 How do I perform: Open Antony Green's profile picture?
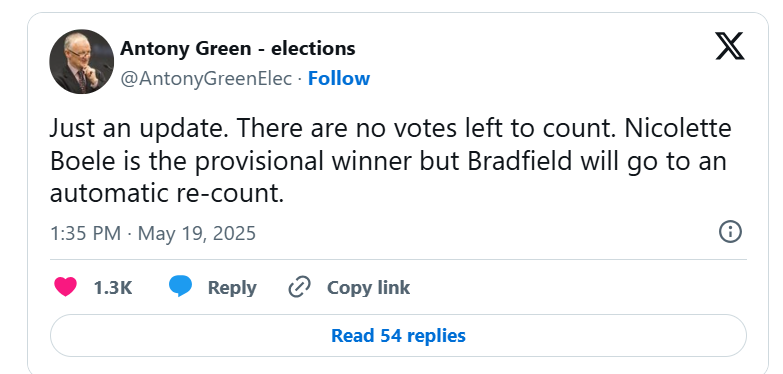pos(81,61)
